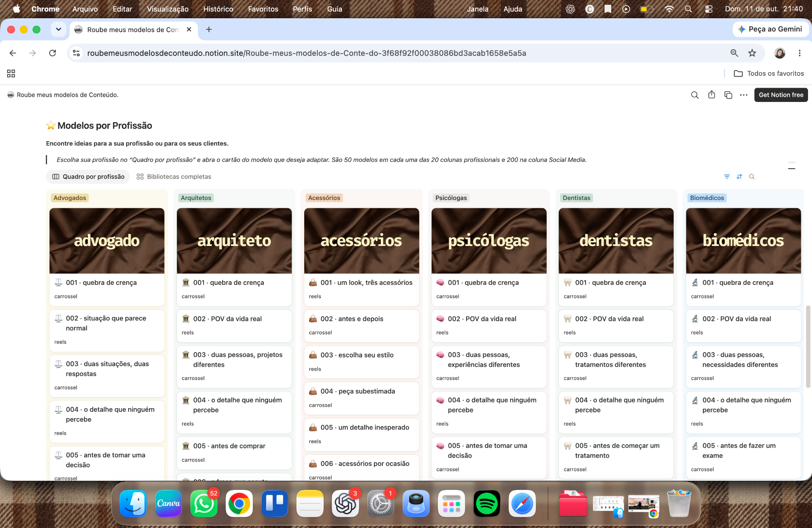Viewport: 812px width, 528px height.
Task: Open Todos os favoritos folder
Action: [x=769, y=73]
